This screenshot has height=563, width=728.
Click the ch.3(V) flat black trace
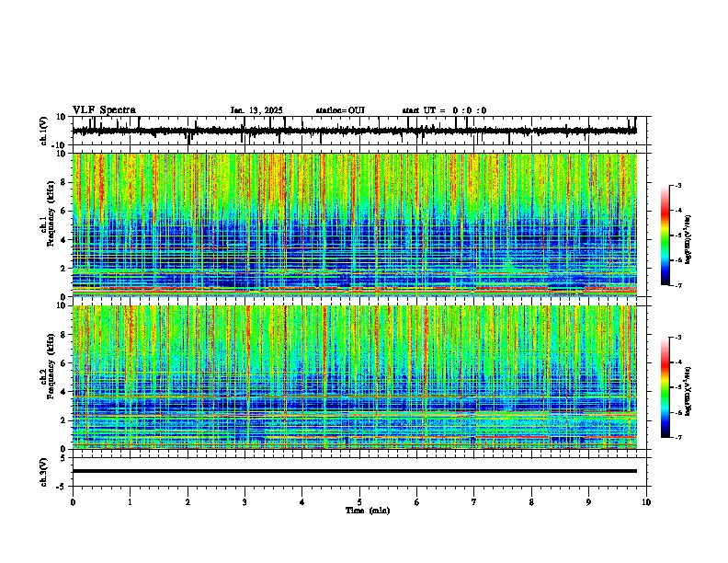[355, 471]
